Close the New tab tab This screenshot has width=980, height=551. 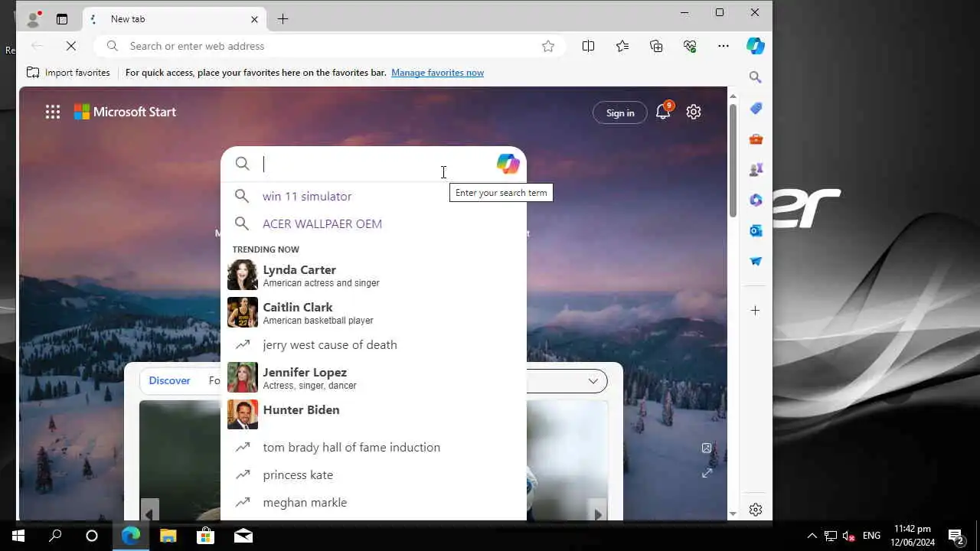click(x=254, y=19)
